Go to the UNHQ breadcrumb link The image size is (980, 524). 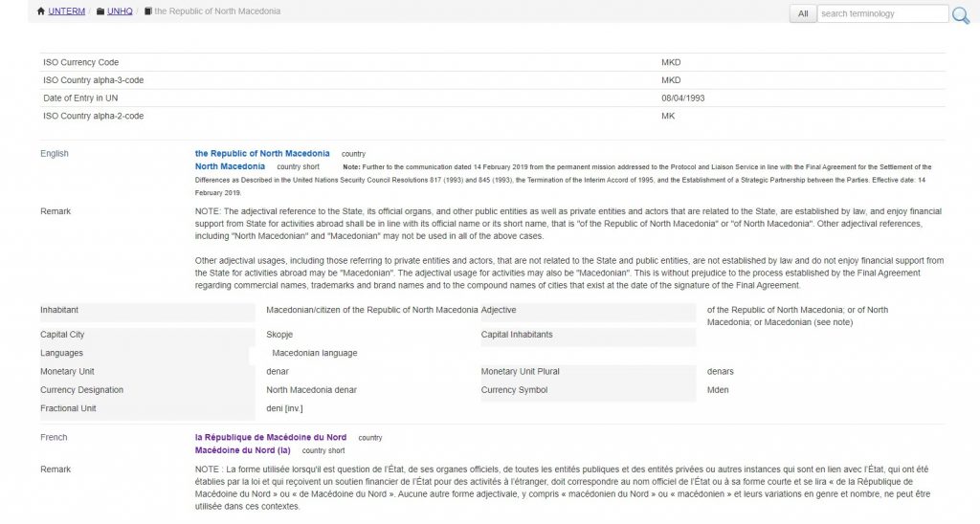click(121, 11)
